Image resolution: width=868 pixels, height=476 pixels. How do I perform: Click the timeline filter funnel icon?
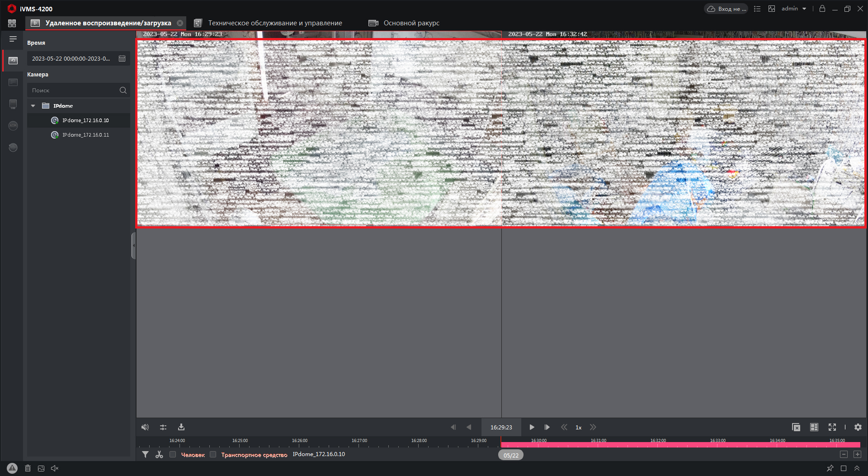click(145, 454)
